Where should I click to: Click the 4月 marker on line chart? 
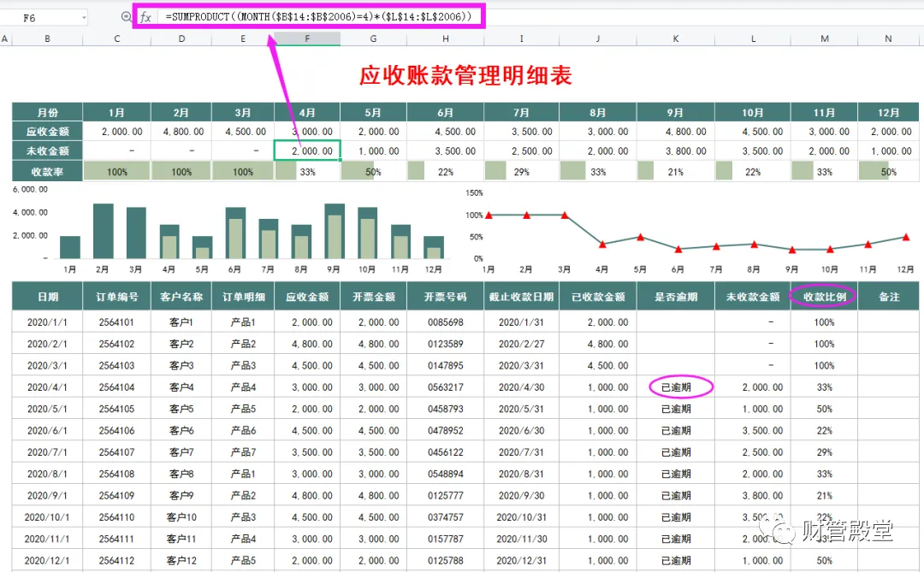pyautogui.click(x=602, y=244)
